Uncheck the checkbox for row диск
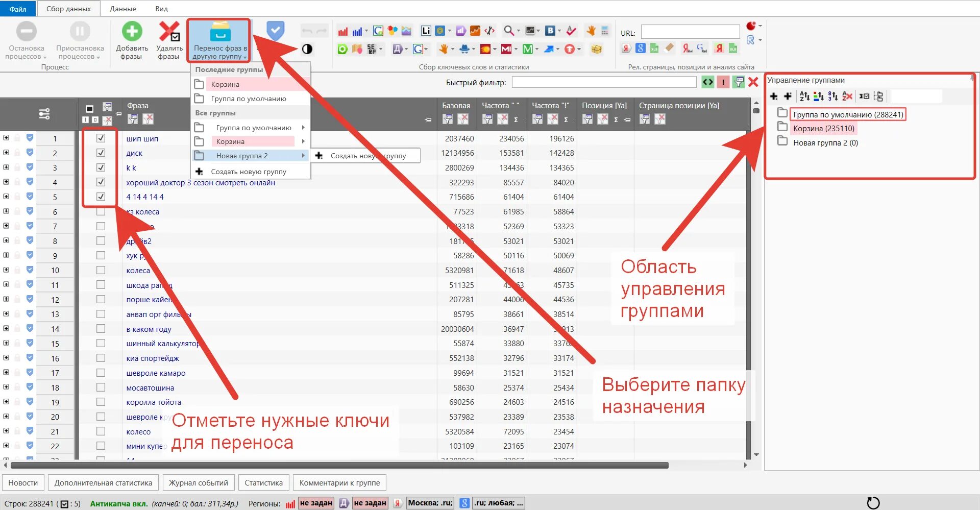Viewport: 980px width, 510px height. pyautogui.click(x=101, y=153)
